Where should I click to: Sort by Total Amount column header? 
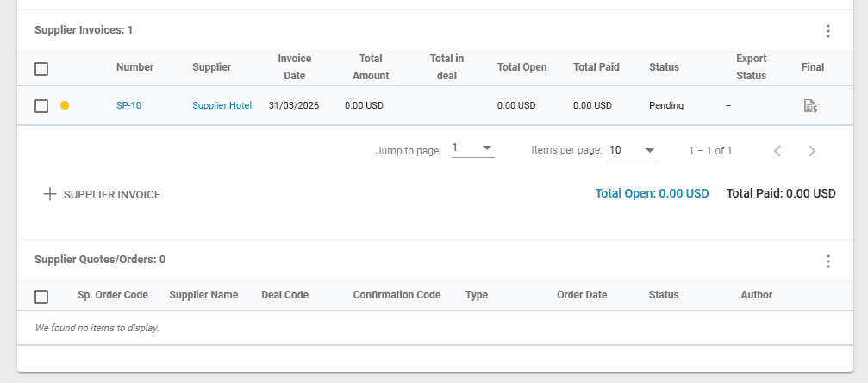[371, 67]
